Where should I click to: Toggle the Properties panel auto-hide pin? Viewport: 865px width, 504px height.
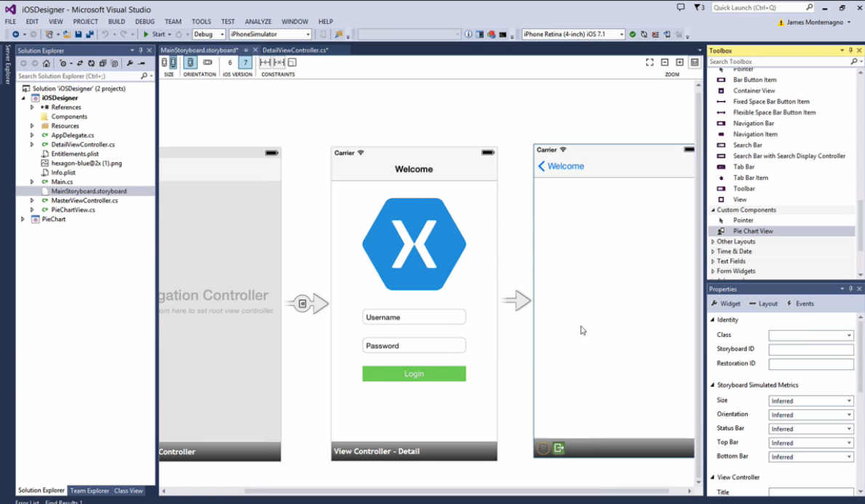coord(850,289)
